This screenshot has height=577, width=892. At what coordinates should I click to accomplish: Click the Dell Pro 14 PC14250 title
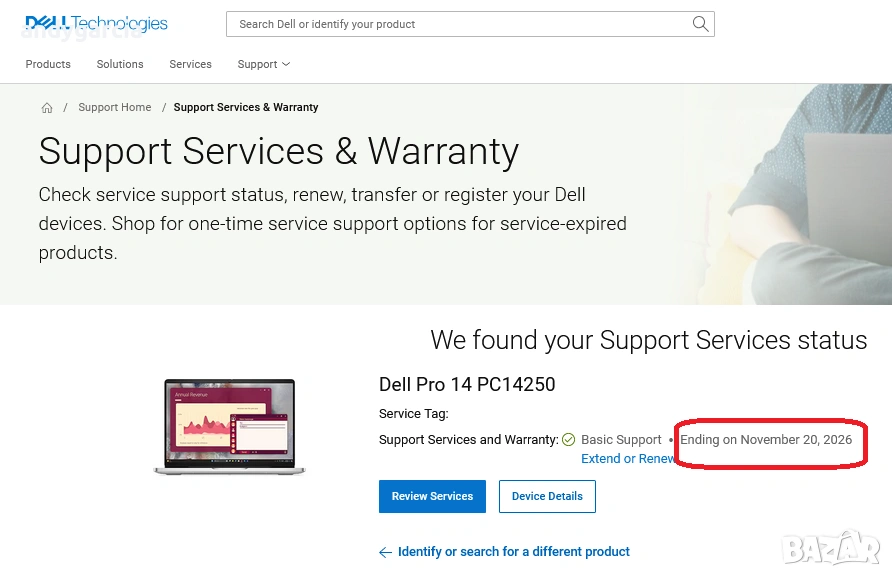pyautogui.click(x=467, y=385)
